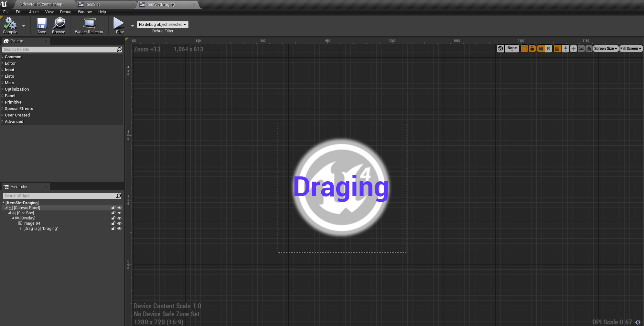
Task: Toggle lock on Size Box row
Action: [x=113, y=213]
